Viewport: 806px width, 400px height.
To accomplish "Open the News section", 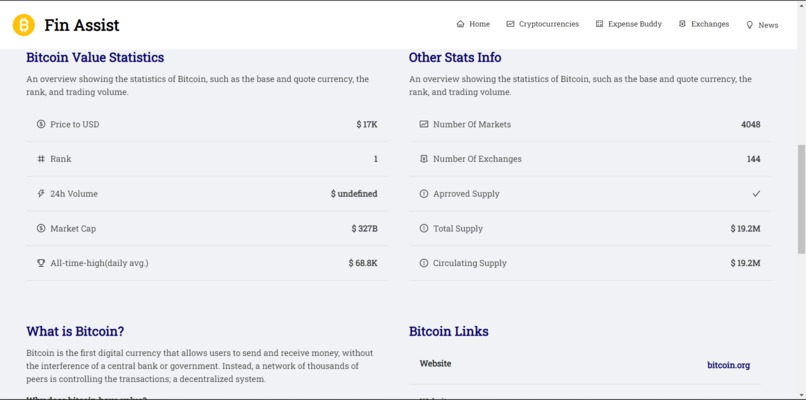I will click(768, 25).
